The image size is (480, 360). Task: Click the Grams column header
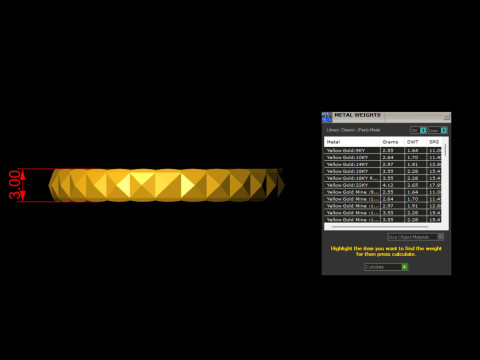392,142
